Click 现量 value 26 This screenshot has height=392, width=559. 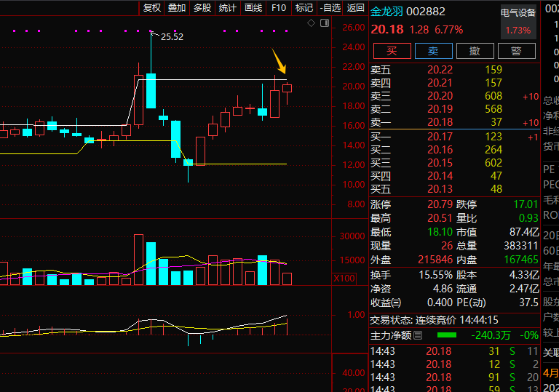[x=447, y=246]
